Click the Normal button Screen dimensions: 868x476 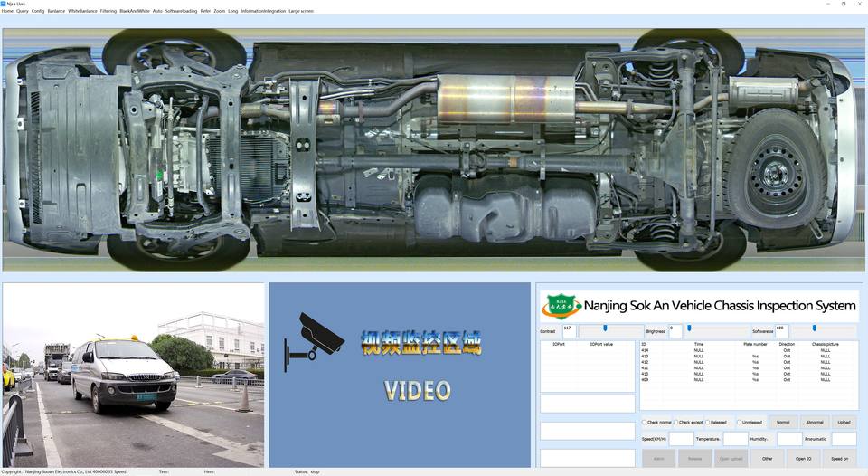coord(783,423)
